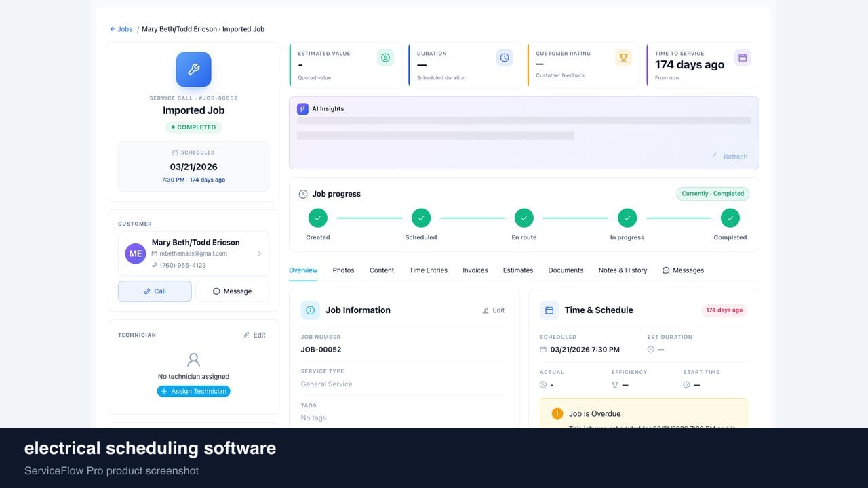The image size is (868, 488).
Task: Edit the Job Information card
Action: [x=494, y=310]
